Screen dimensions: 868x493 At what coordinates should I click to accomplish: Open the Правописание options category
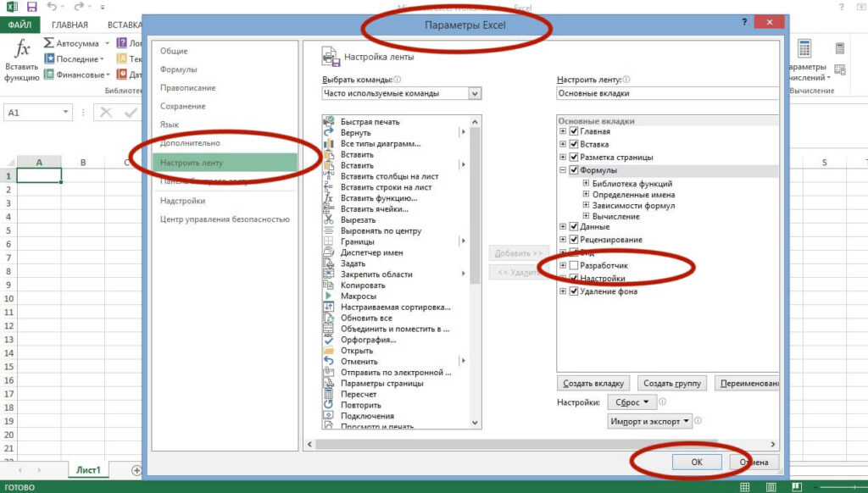187,87
